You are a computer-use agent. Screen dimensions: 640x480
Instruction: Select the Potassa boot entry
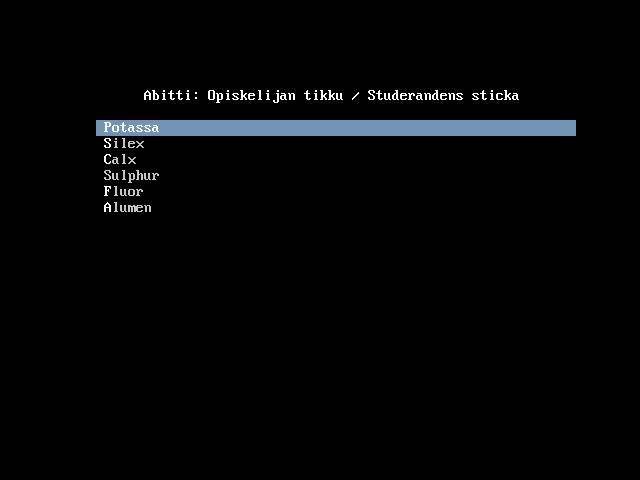pyautogui.click(x=336, y=128)
